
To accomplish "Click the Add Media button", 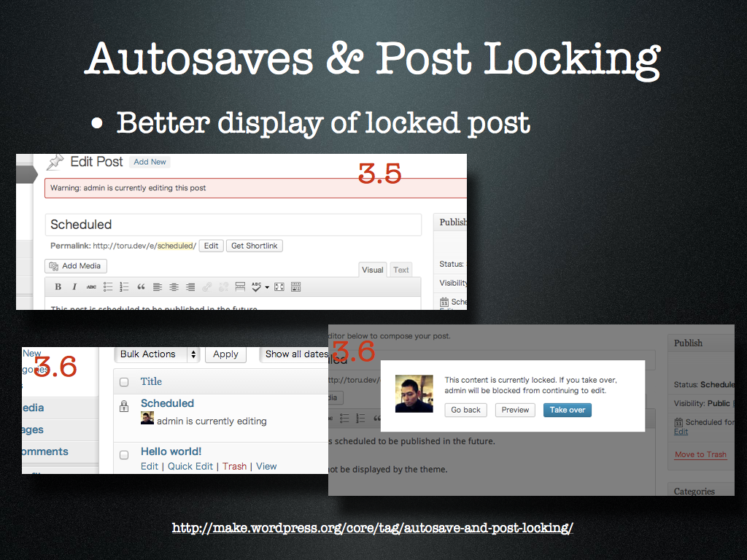I will tap(76, 265).
